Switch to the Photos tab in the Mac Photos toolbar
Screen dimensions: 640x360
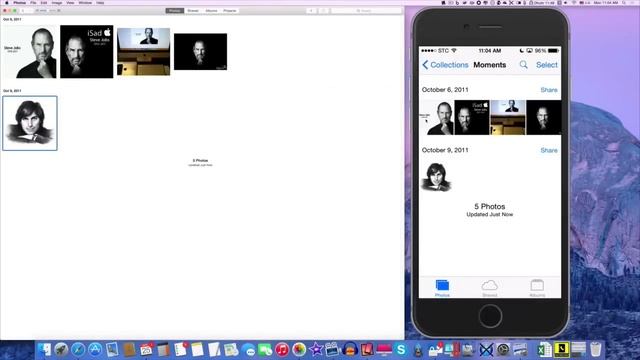click(x=175, y=11)
